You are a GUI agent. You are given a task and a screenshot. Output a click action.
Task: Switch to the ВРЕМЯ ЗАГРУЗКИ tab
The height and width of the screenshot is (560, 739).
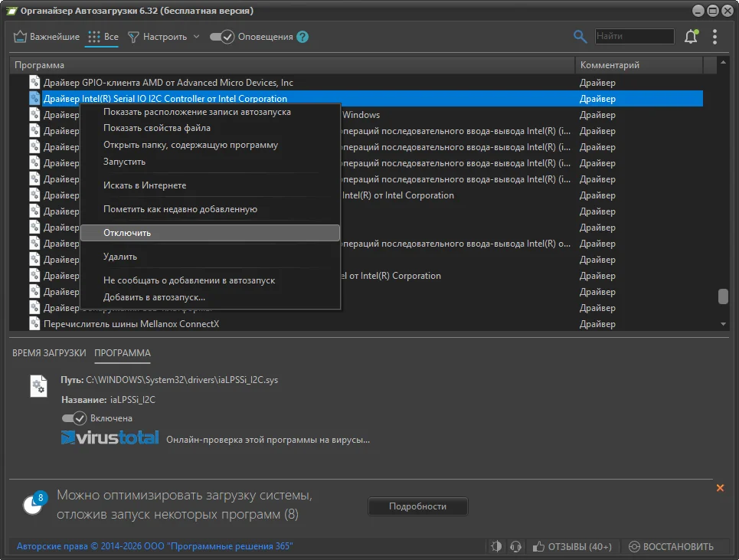(49, 353)
